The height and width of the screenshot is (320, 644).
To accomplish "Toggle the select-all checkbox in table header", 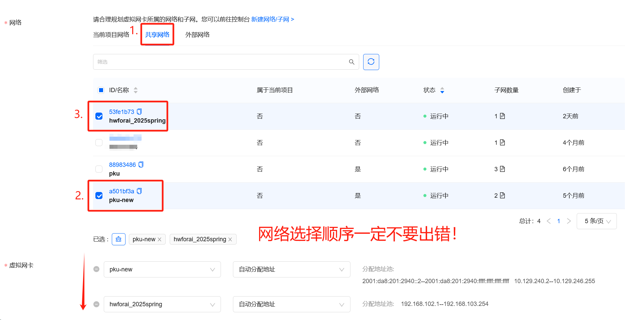I will click(101, 90).
